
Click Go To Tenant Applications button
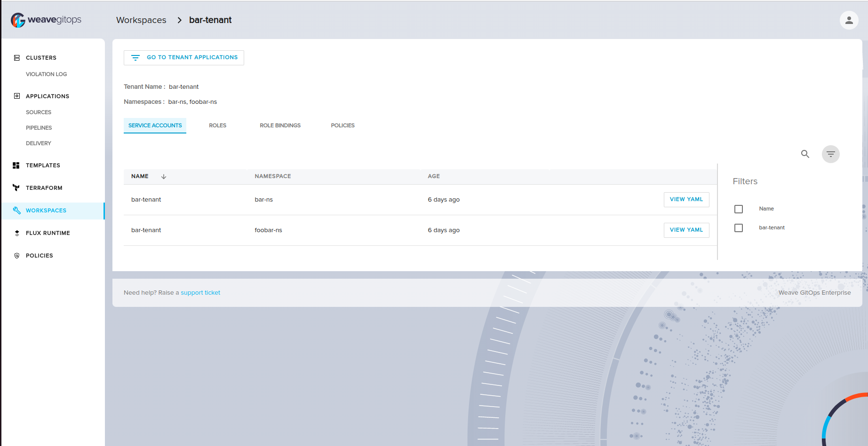point(184,58)
